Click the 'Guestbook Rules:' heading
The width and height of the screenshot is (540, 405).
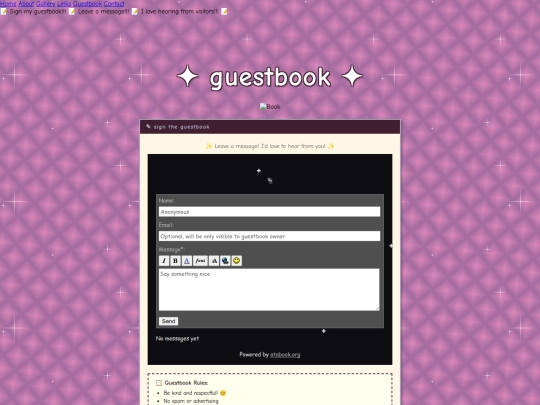[186, 383]
